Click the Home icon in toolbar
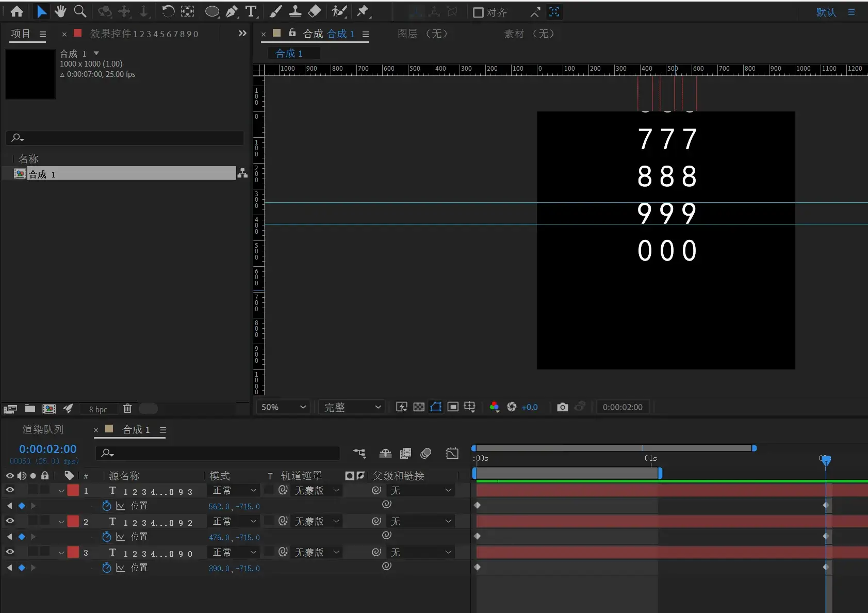 [17, 11]
